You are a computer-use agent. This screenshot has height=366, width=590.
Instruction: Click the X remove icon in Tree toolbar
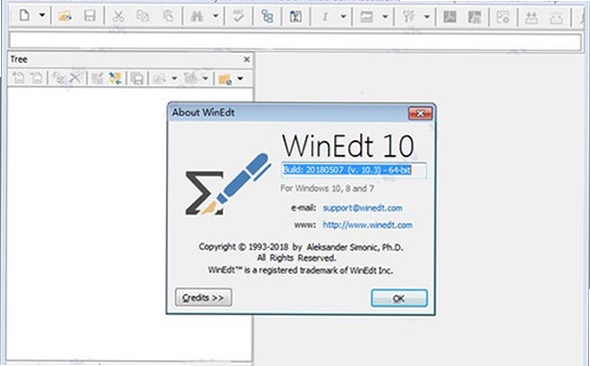76,78
